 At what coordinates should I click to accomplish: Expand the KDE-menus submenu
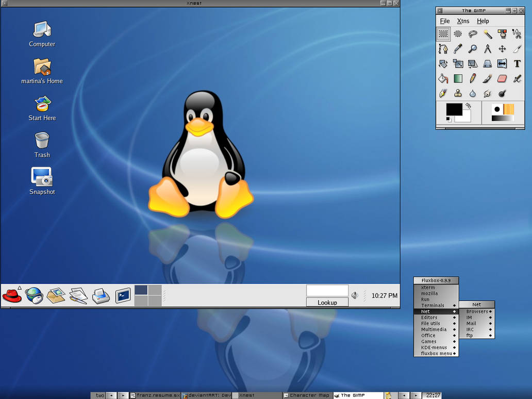point(436,347)
